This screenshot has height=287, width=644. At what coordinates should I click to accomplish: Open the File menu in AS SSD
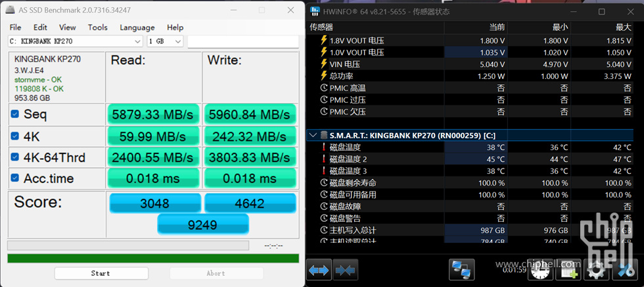(15, 28)
